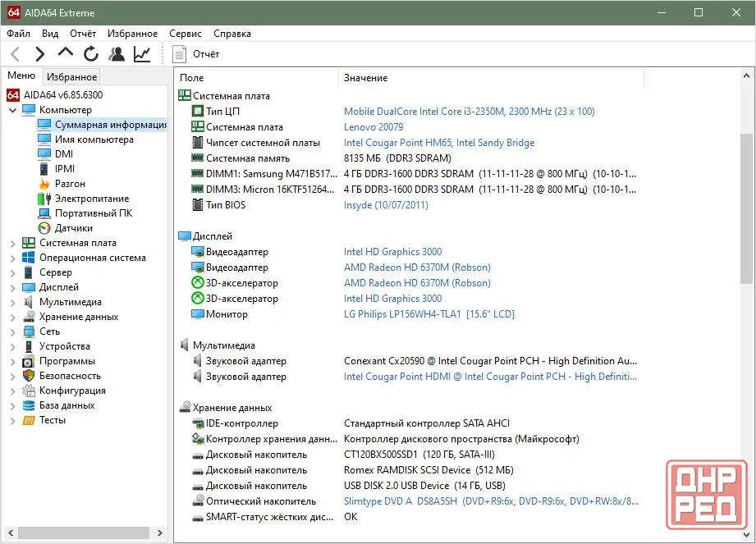Expand the Мультимедиа tree node

click(12, 303)
